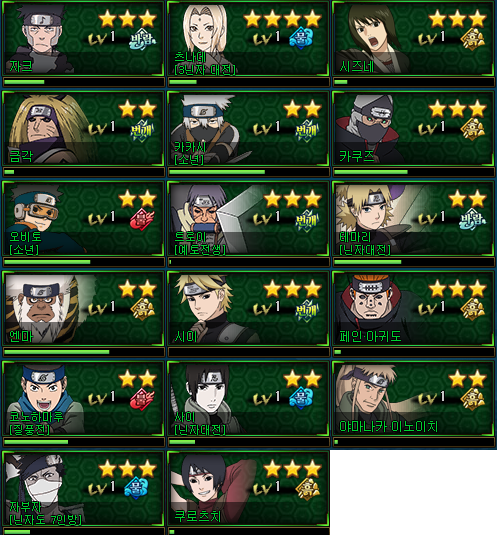Click the fire element icon on 오비토's card

pyautogui.click(x=142, y=220)
